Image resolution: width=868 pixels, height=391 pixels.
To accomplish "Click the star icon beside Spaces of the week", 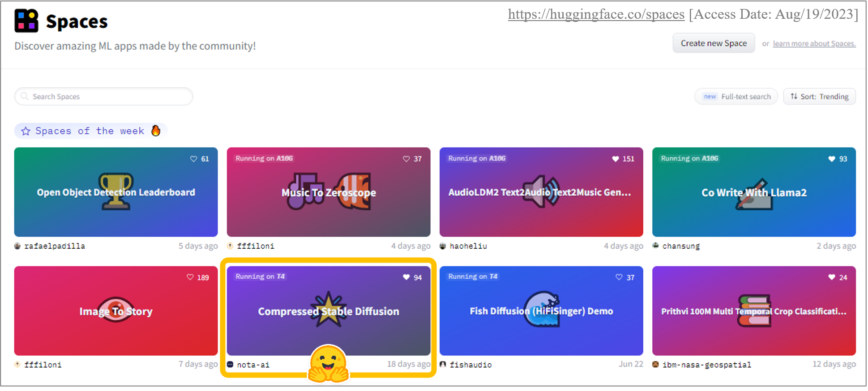I will coord(26,131).
